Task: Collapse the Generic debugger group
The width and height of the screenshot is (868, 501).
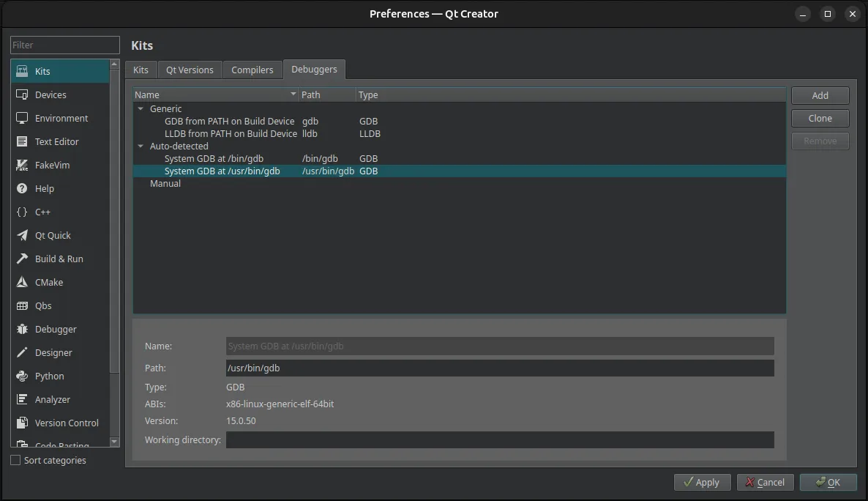Action: [x=141, y=108]
